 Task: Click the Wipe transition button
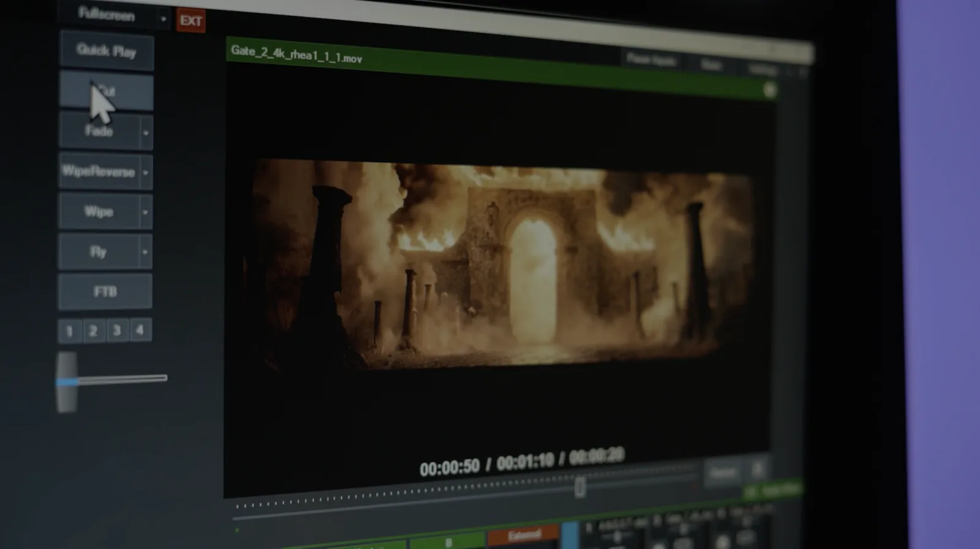99,212
